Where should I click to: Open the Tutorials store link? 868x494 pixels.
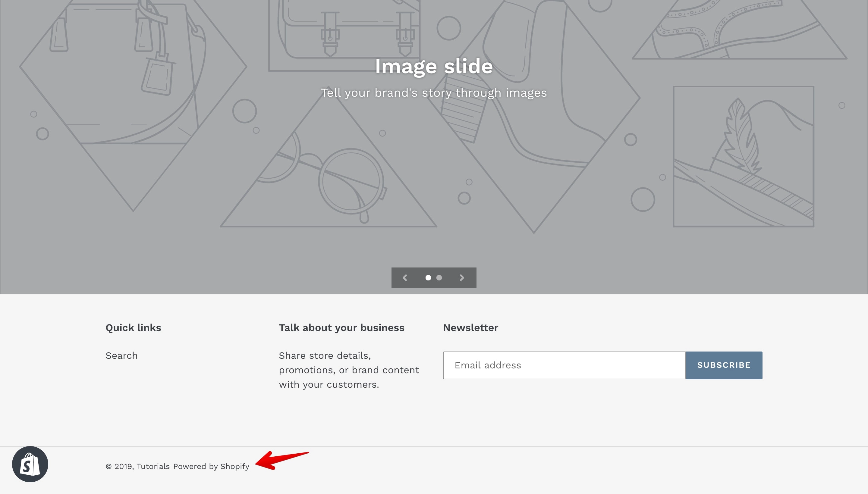tap(153, 467)
